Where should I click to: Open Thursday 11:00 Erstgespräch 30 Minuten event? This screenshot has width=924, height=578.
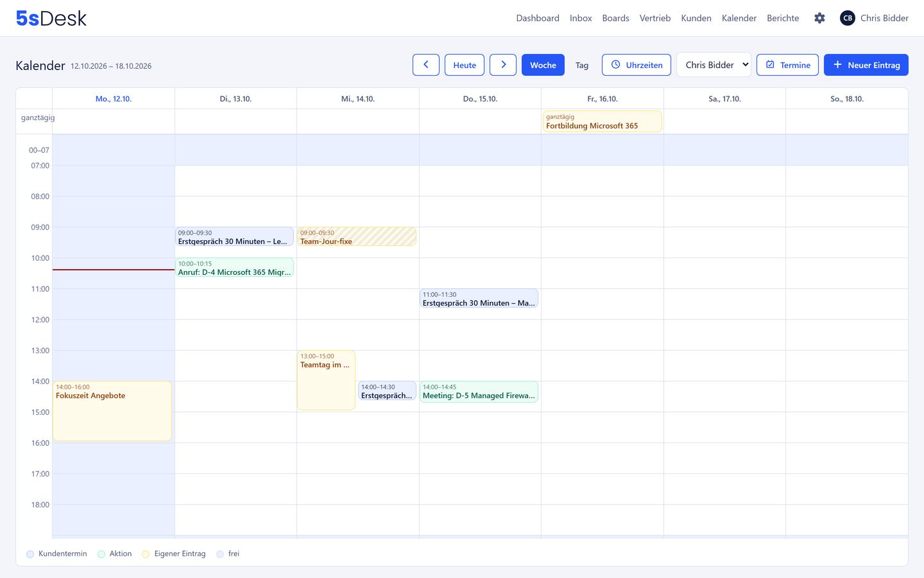[x=479, y=298]
